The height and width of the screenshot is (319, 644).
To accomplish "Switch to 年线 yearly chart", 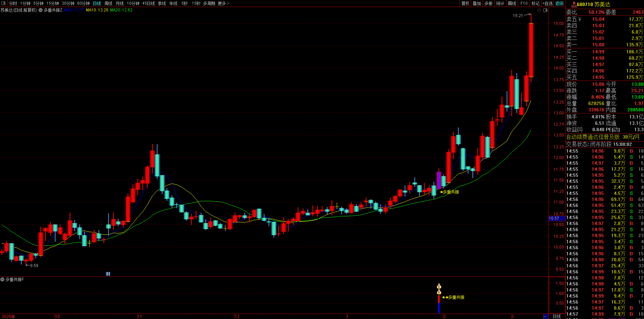I will pos(173,3).
